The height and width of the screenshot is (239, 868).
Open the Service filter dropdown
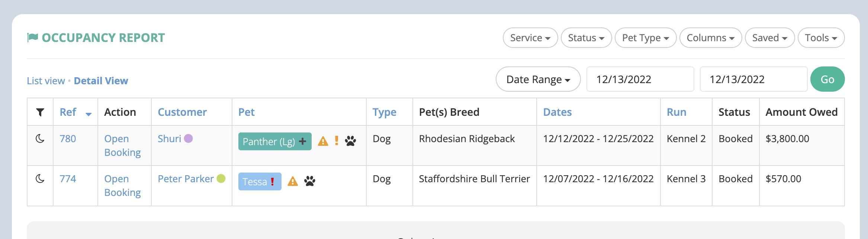(x=530, y=38)
